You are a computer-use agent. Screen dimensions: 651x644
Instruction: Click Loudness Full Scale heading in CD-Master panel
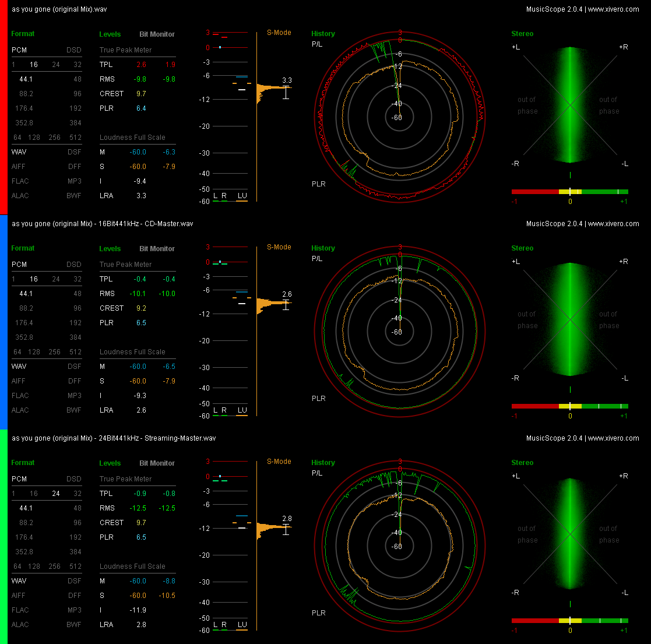(132, 352)
